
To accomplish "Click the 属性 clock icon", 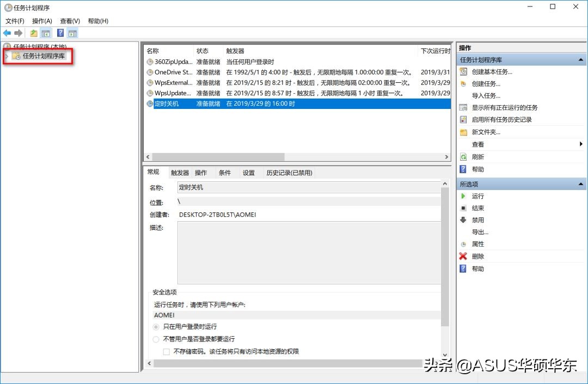I will tap(463, 244).
